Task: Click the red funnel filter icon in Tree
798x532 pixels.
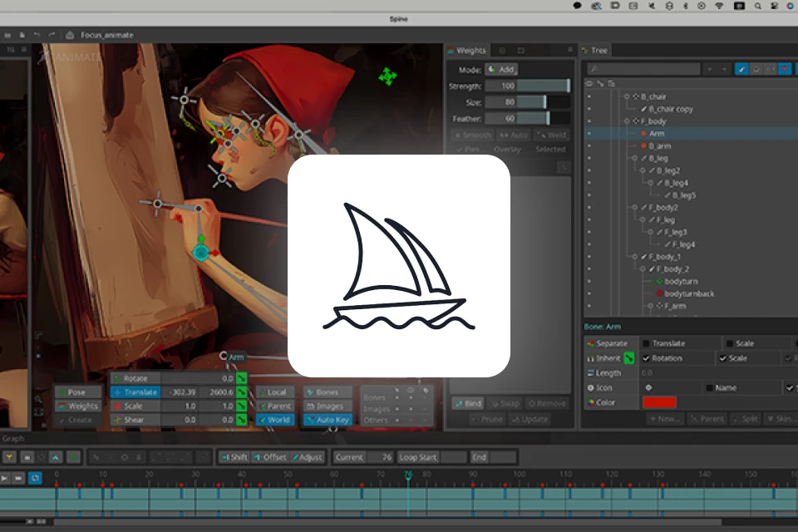Action: click(x=785, y=69)
